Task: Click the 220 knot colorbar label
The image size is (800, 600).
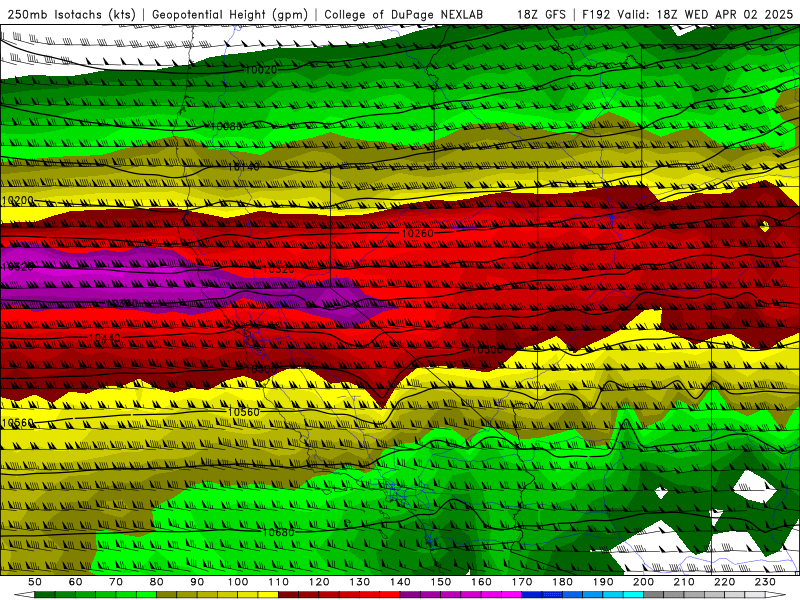Action: [725, 582]
